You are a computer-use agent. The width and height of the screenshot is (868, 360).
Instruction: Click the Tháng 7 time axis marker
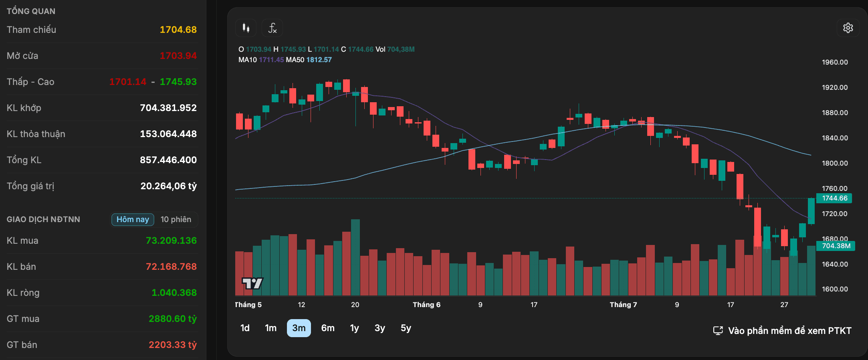click(x=623, y=305)
